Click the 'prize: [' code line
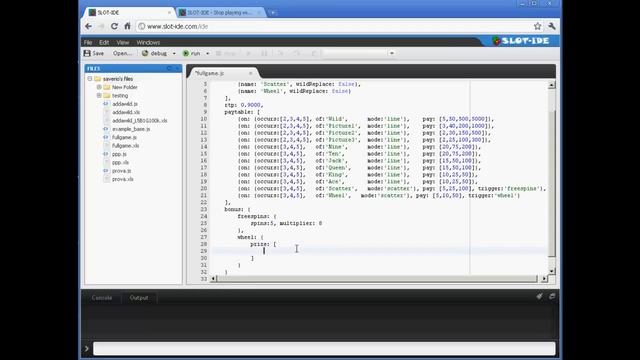This screenshot has height=360, width=640. tap(263, 244)
